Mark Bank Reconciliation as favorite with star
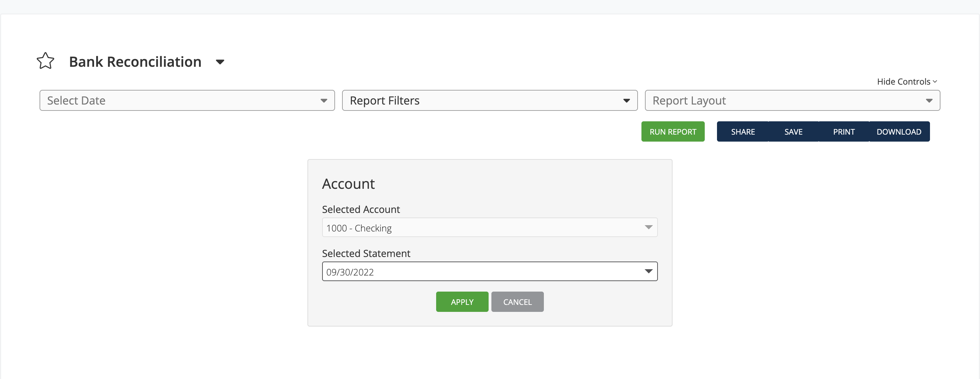Viewport: 980px width, 379px height. pos(45,61)
